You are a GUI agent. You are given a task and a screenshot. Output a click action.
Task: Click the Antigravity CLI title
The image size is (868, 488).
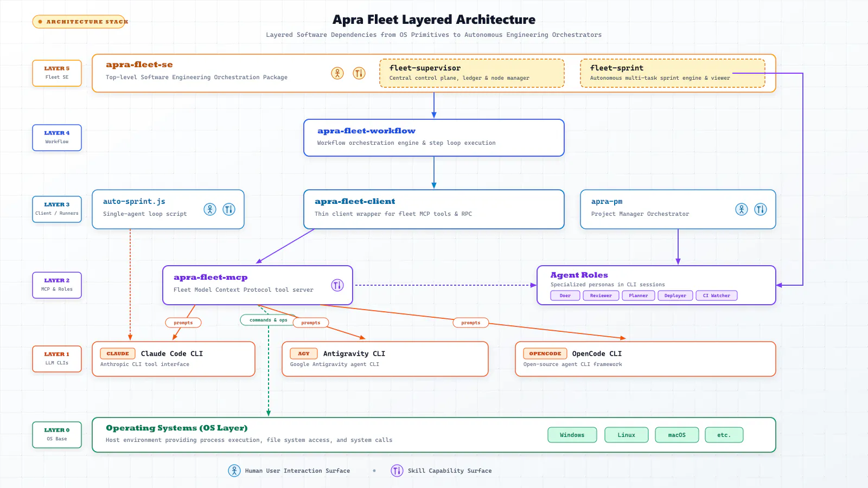coord(354,354)
